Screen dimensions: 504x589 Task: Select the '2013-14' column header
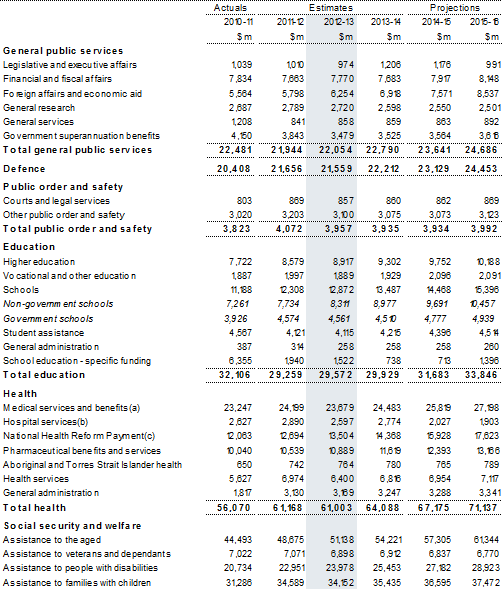click(386, 22)
